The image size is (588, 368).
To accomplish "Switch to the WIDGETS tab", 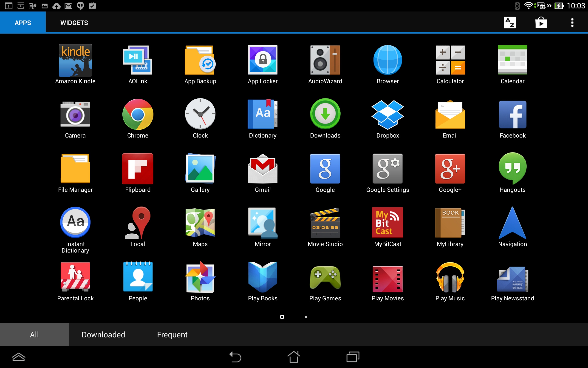I will [74, 23].
